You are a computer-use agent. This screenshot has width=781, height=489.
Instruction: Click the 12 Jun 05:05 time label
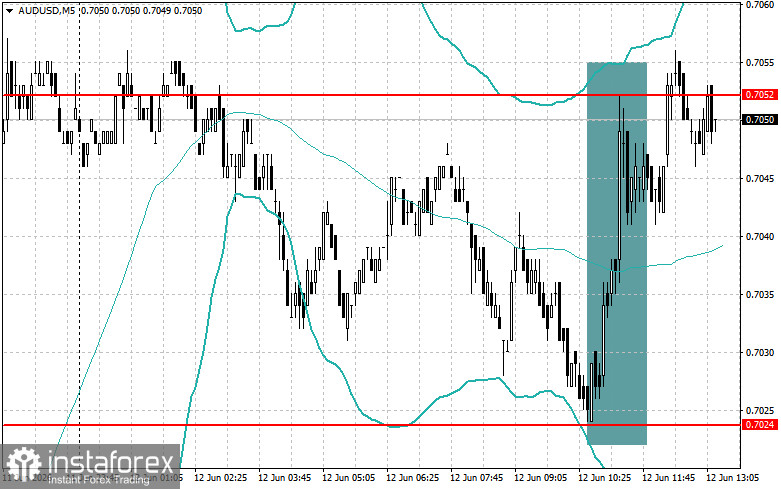[x=348, y=478]
